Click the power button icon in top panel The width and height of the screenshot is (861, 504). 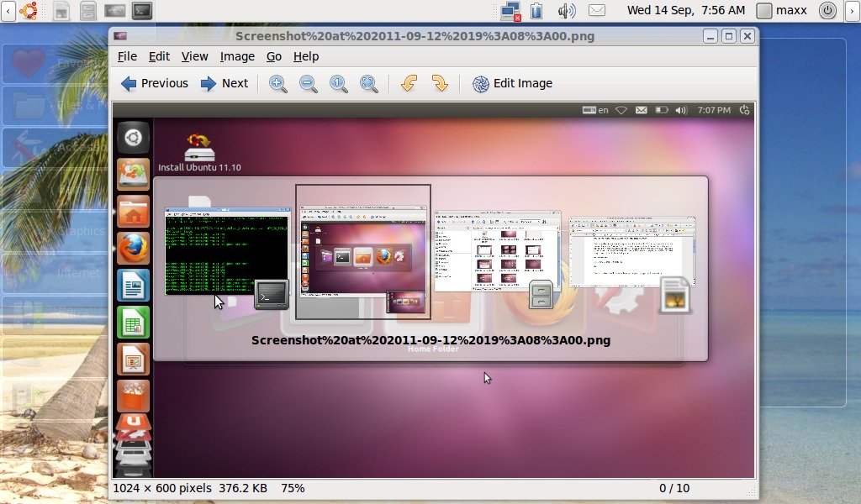[827, 10]
